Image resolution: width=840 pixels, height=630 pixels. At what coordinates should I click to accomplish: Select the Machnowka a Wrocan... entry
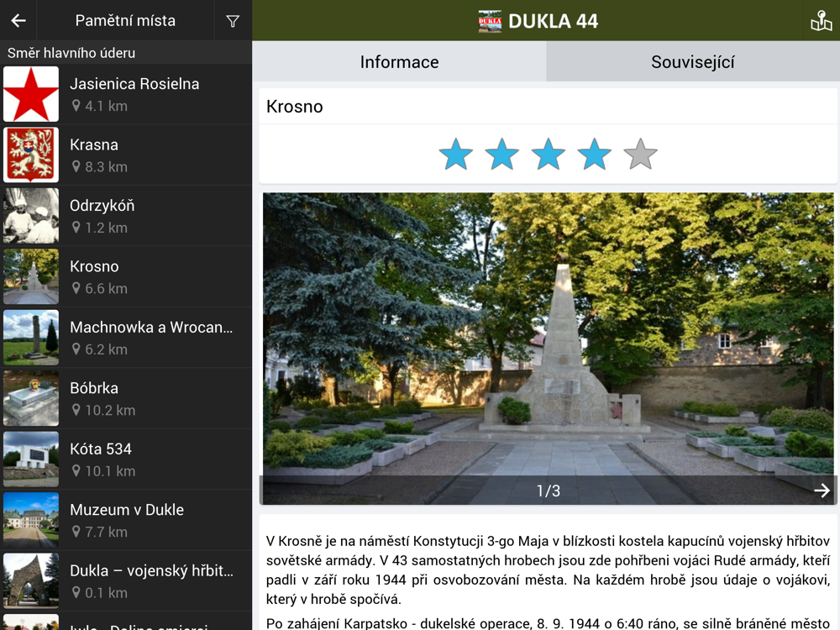126,338
